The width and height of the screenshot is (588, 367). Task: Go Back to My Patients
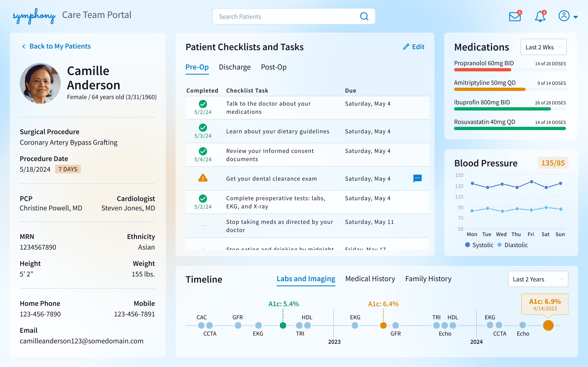[60, 46]
